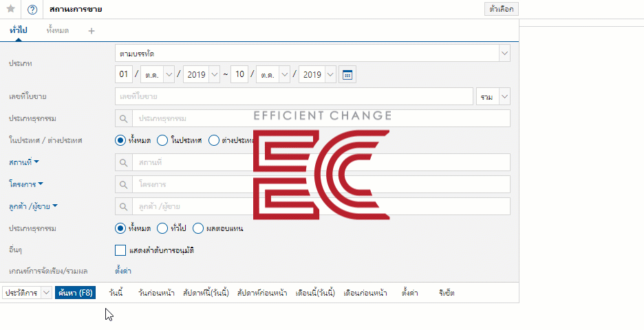Image resolution: width=644 pixels, height=330 pixels.
Task: Switch to the ทั้งหมด tab
Action: pos(58,30)
